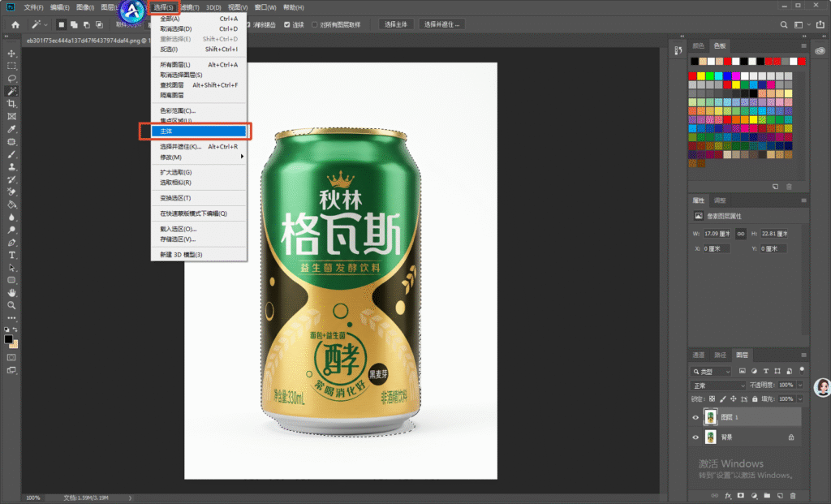This screenshot has width=831, height=504.
Task: Open 窗口(W) in the menu bar
Action: click(265, 7)
